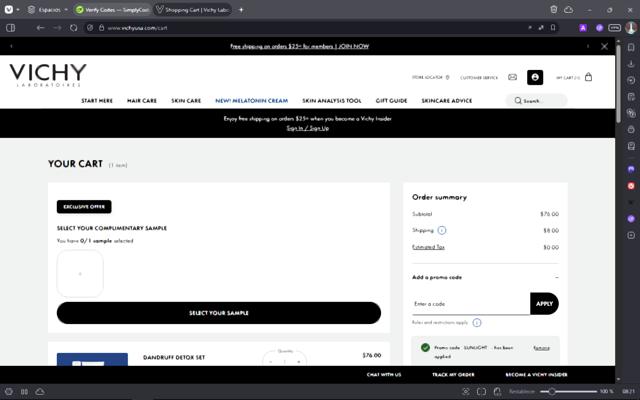Viewport: 640px width, 400px height.
Task: Apply the promo code with APPLY button
Action: coord(544,304)
